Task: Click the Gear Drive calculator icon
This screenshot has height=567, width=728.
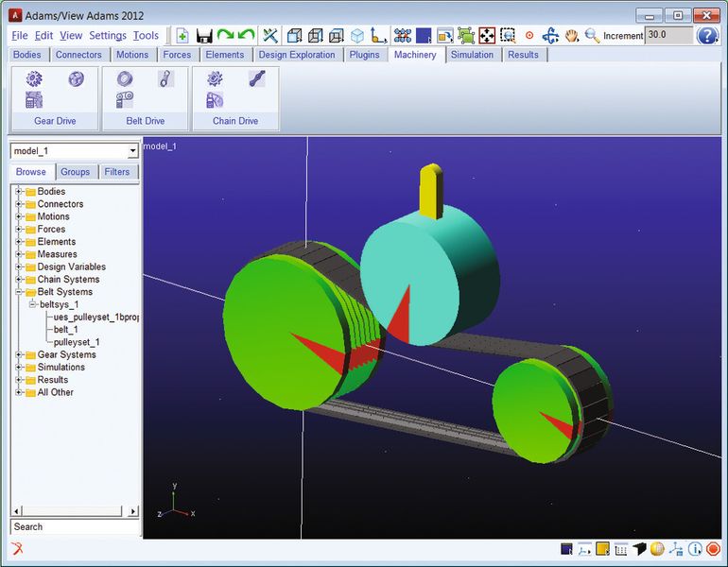Action: pyautogui.click(x=34, y=100)
